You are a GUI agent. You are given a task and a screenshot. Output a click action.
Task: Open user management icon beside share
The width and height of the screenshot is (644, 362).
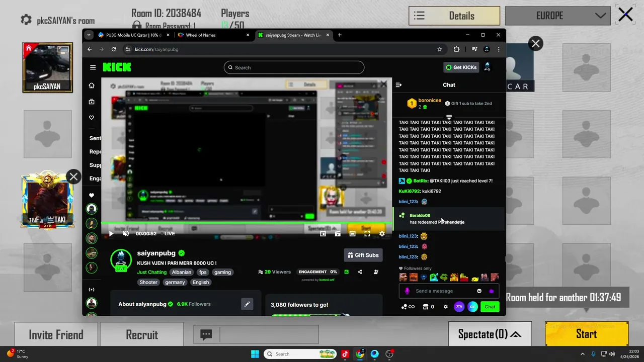376,272
